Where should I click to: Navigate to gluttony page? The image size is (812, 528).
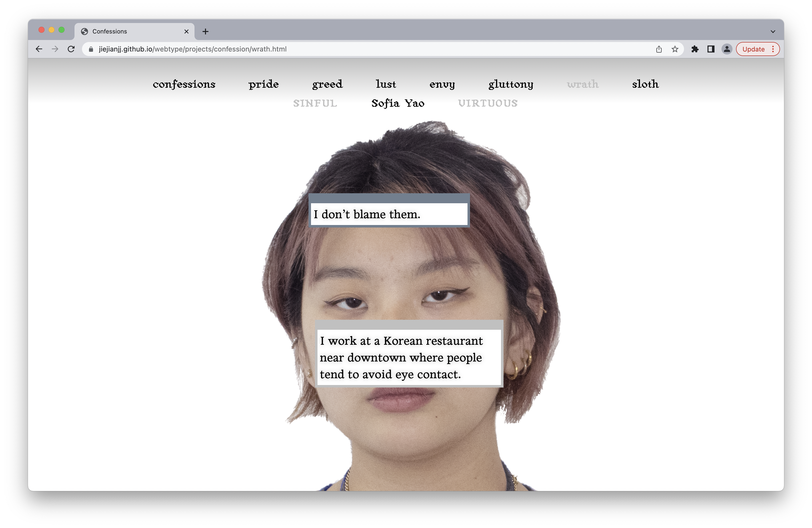pyautogui.click(x=511, y=84)
